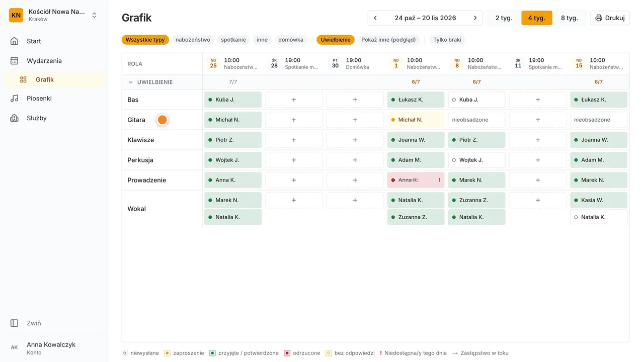Add Wokal assignment for 11 Spotkanie
Image resolution: width=644 pixels, height=362 pixels.
coord(538,200)
